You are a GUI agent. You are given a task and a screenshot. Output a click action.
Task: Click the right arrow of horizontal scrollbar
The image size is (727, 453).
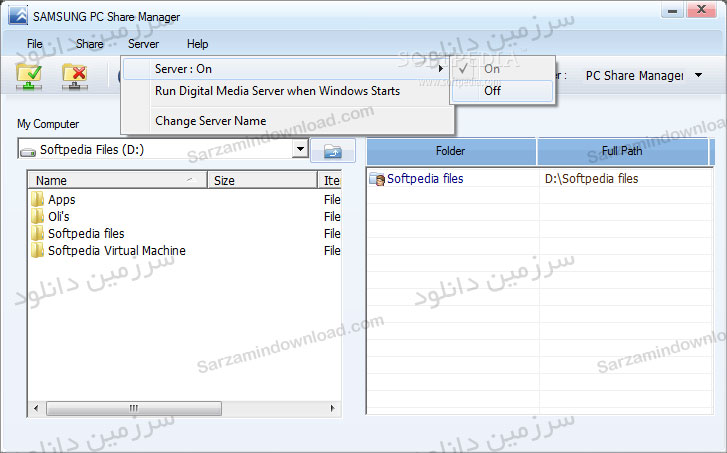click(x=332, y=408)
